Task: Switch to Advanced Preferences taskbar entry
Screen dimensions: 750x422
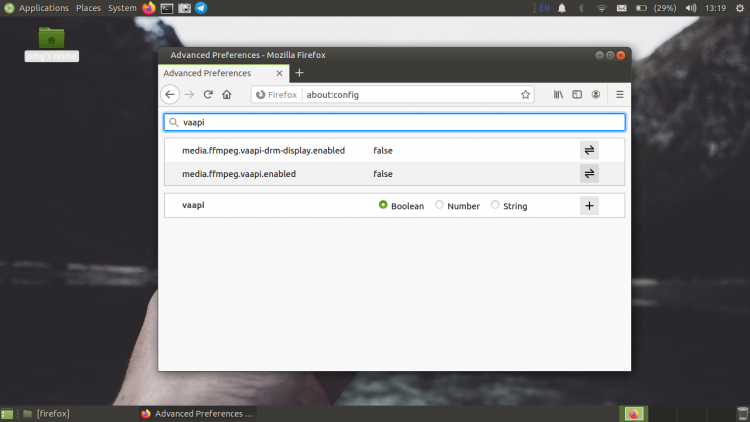Action: click(198, 414)
